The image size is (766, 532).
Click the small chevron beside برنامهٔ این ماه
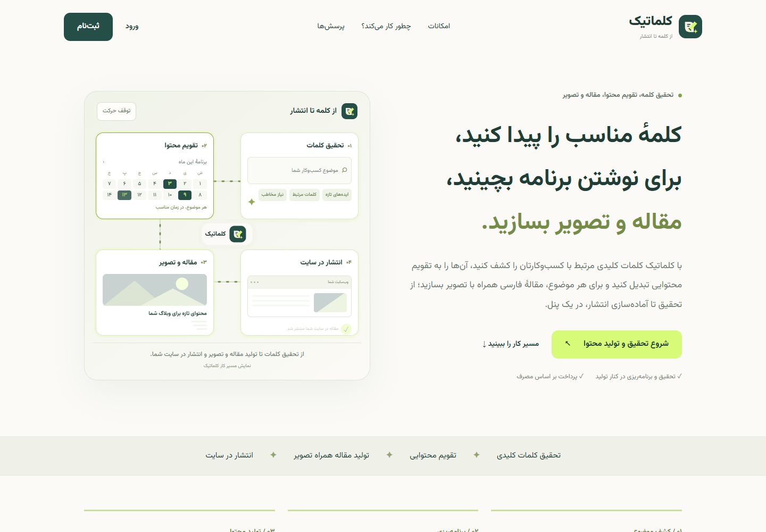click(104, 162)
